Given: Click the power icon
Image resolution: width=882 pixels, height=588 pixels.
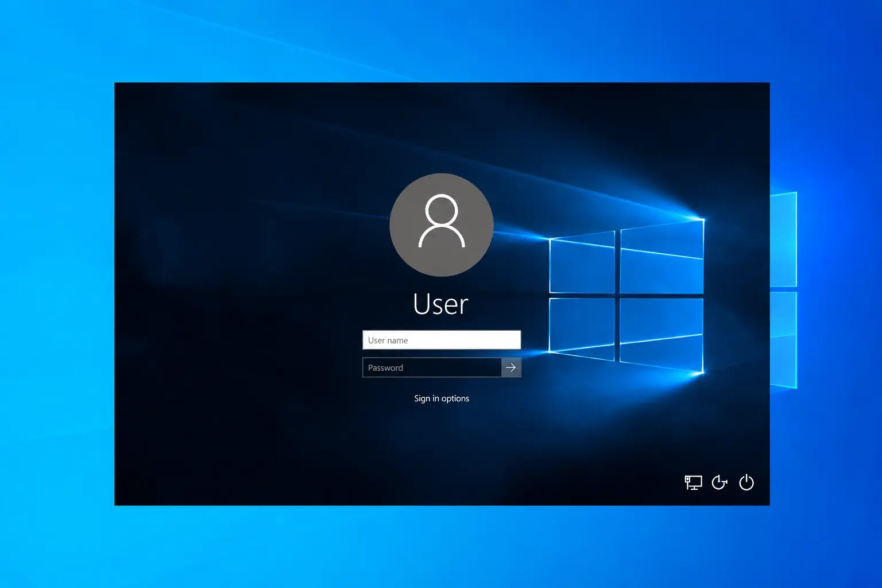Looking at the screenshot, I should click(x=746, y=482).
